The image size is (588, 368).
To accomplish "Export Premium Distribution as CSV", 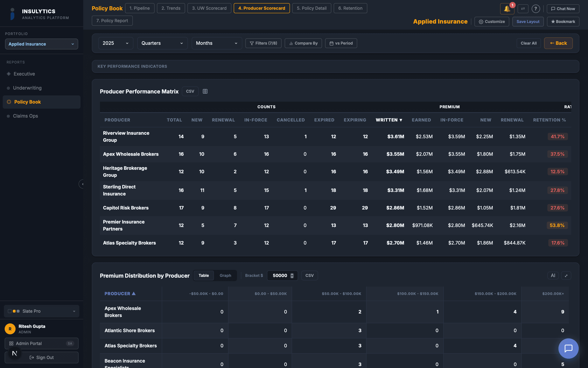I will point(309,276).
